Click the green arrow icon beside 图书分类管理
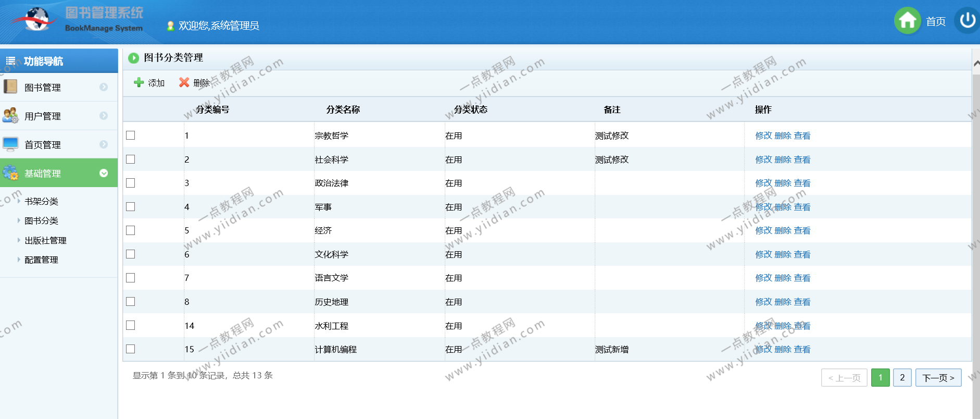This screenshot has width=980, height=419. (133, 58)
